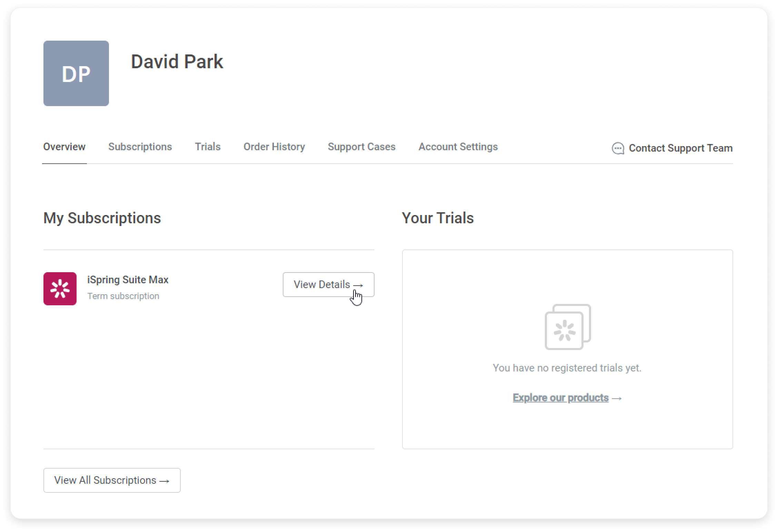Click Contact Support Team link

tap(680, 148)
